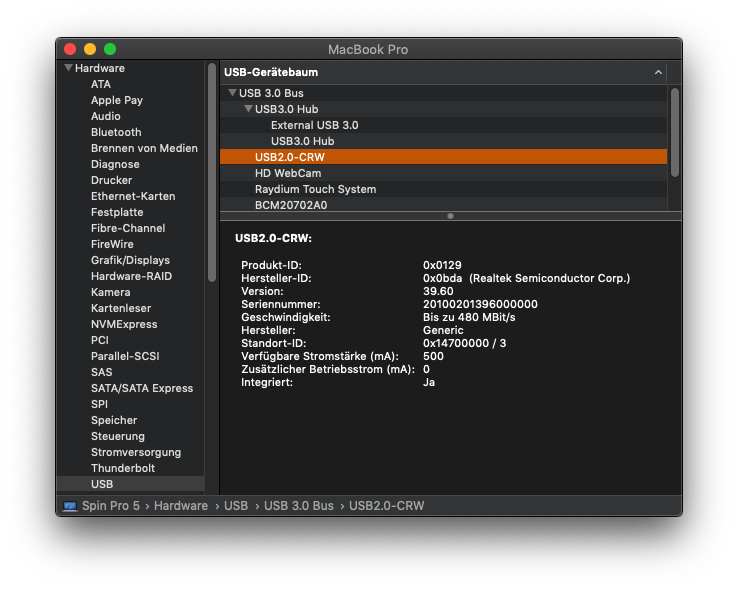The image size is (738, 590).
Task: Click Hardware in the path bar
Action: (x=181, y=506)
